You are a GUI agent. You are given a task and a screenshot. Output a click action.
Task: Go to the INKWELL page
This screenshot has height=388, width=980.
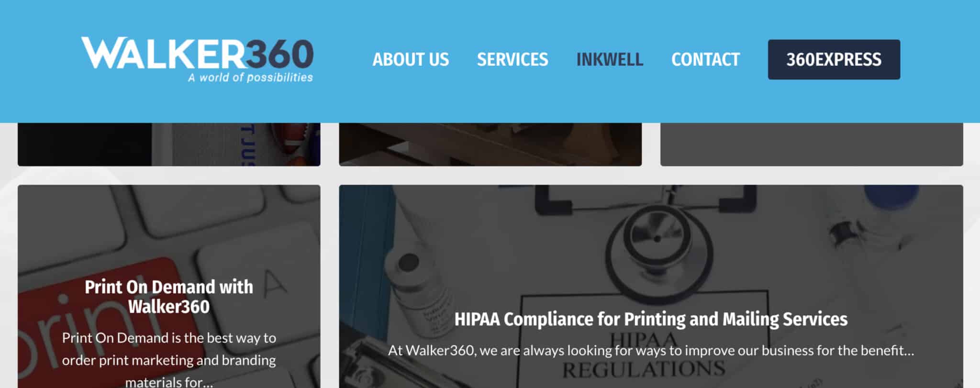(610, 60)
